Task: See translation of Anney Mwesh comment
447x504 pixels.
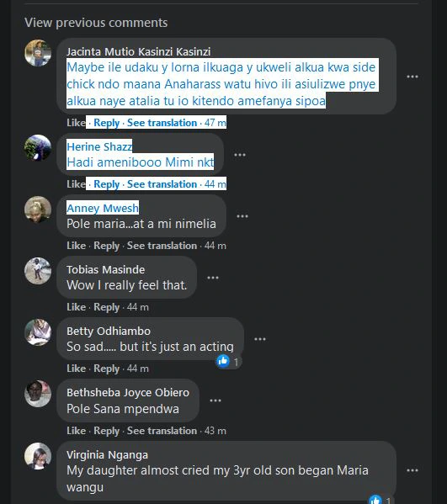Action: [x=162, y=246]
